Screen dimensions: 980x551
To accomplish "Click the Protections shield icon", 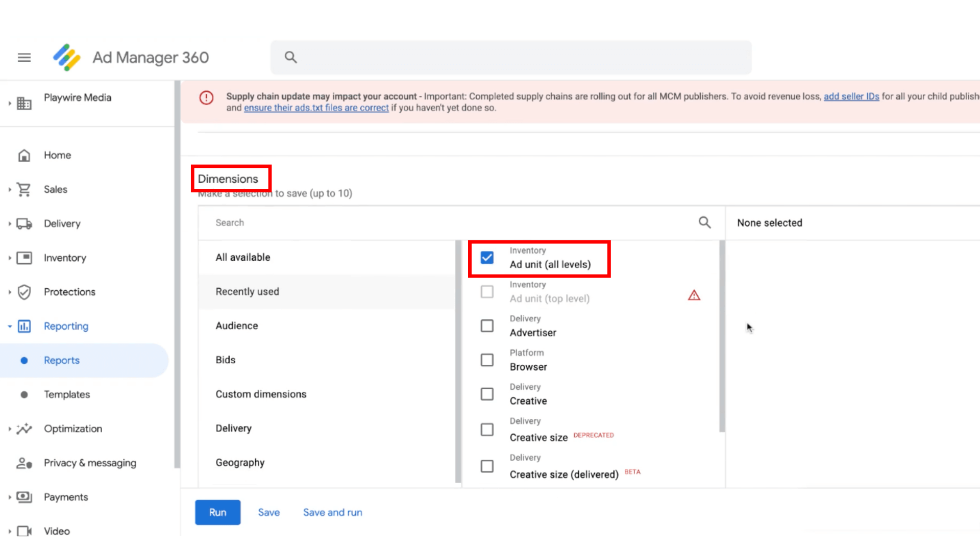I will pyautogui.click(x=23, y=291).
